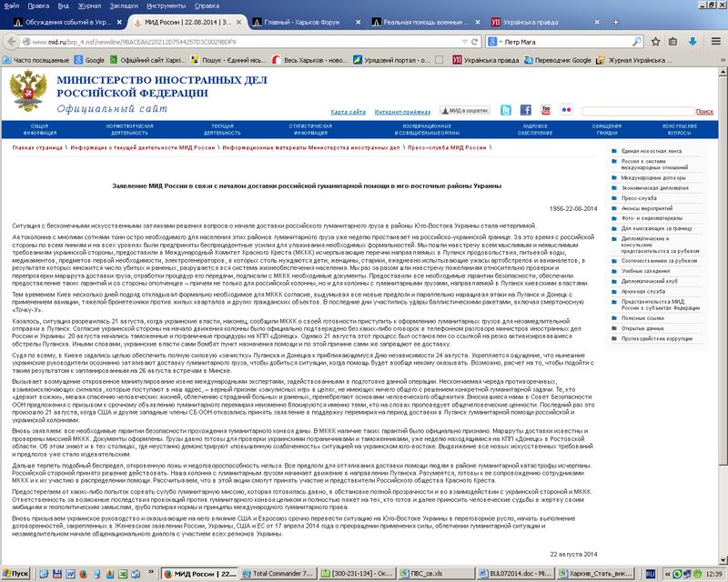Open the MFA Flickr page icon
The height and width of the screenshot is (582, 728).
pyautogui.click(x=566, y=110)
